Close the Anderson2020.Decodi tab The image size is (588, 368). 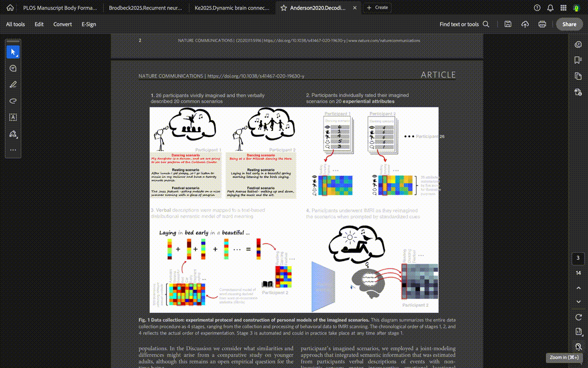(x=355, y=8)
